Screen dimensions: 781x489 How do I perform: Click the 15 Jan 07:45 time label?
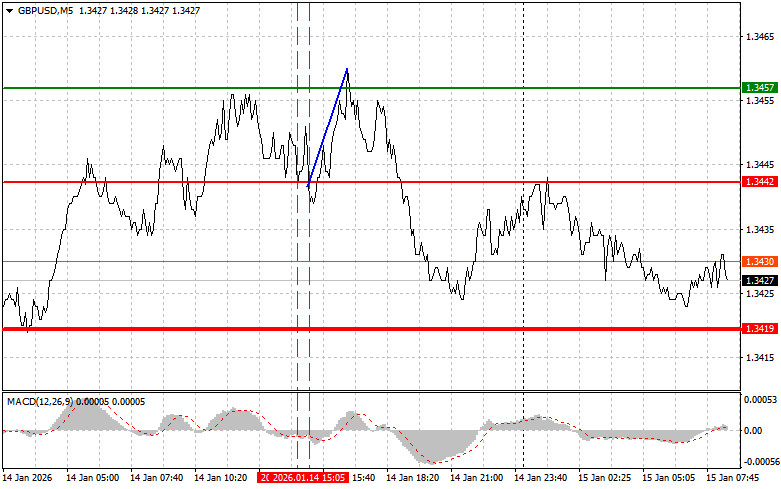(x=732, y=478)
